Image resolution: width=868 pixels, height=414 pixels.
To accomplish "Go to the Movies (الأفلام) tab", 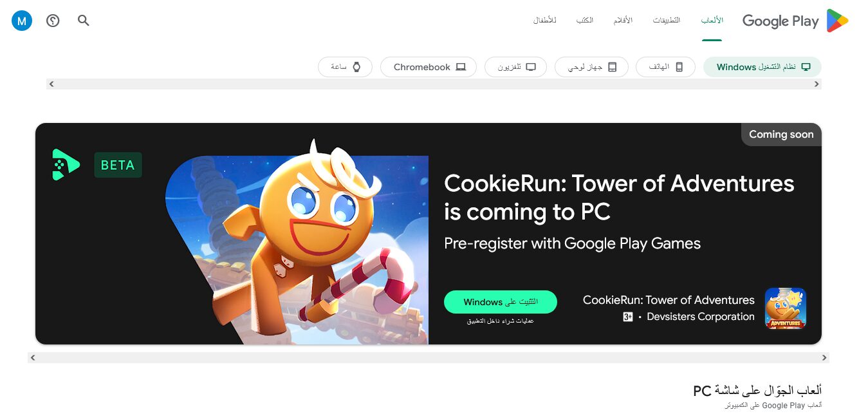I will coord(622,21).
